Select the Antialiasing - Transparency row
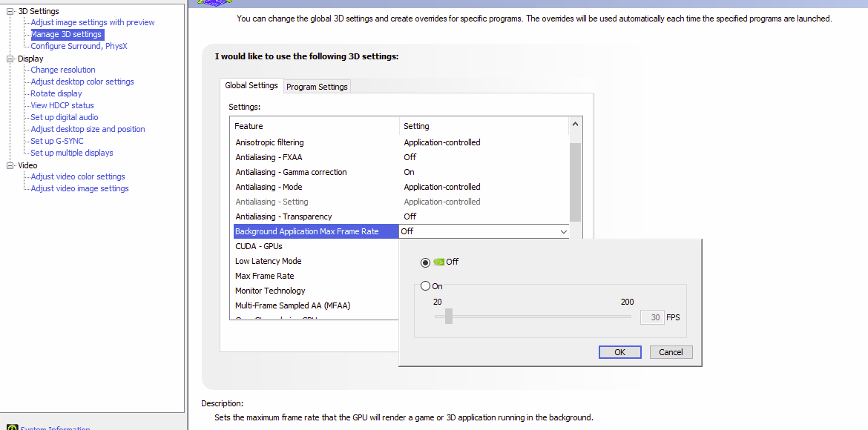868x430 pixels. pyautogui.click(x=400, y=216)
